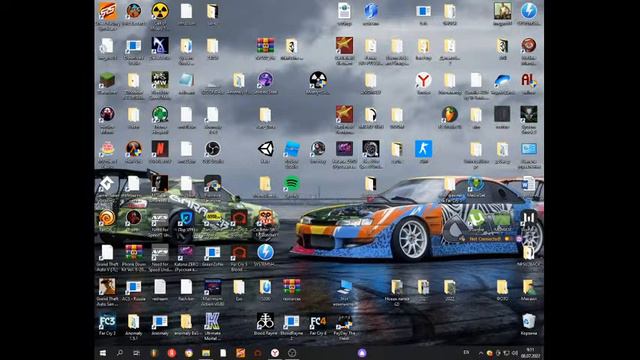
Task: Click the purple round taskbar icon
Action: coord(362,353)
